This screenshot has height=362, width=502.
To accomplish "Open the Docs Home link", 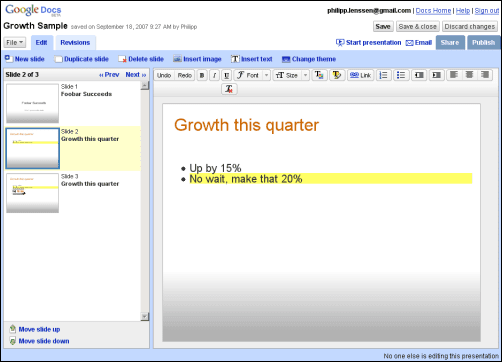I will point(433,11).
